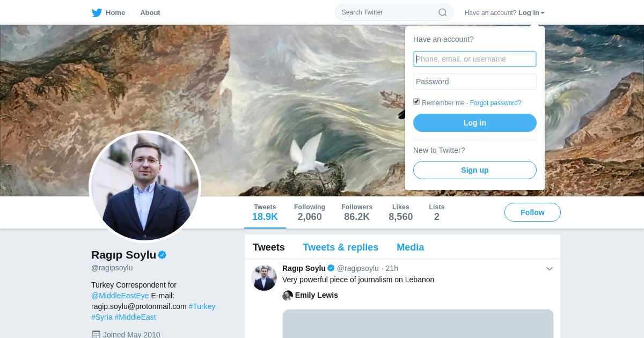
Task: Collapse the Log in dropdown caret
Action: [x=543, y=13]
